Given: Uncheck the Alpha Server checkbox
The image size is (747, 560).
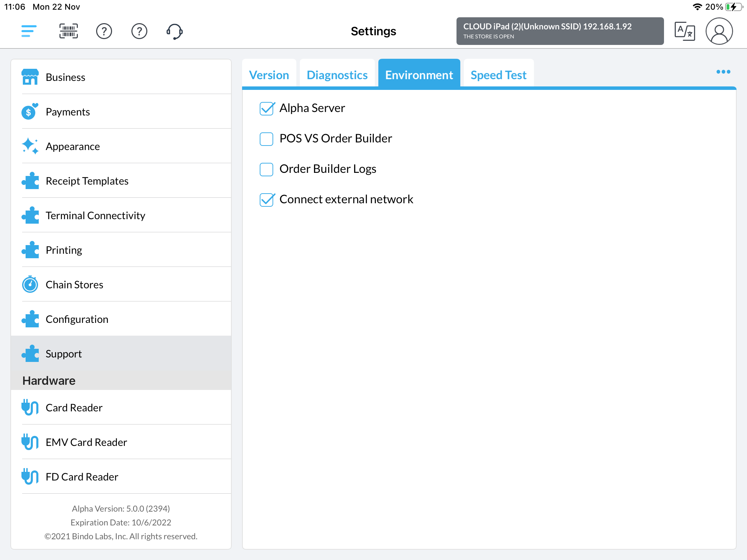Looking at the screenshot, I should pyautogui.click(x=267, y=108).
